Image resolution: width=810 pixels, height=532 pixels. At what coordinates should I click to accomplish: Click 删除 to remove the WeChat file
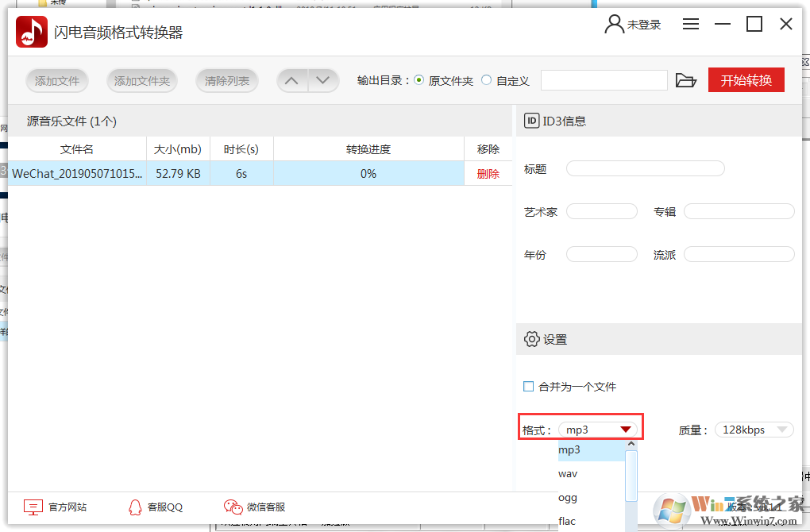(488, 173)
